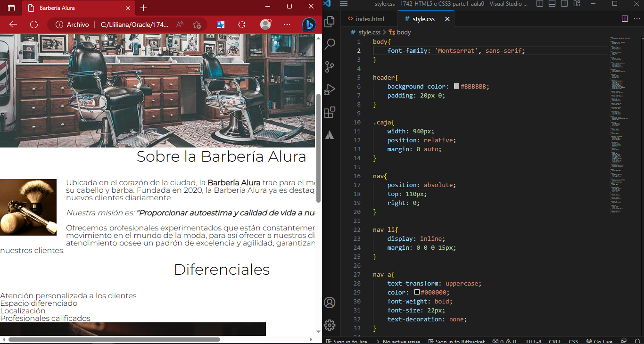Click style.css in the breadcrumb
Image resolution: width=644 pixels, height=344 pixels.
(x=369, y=32)
